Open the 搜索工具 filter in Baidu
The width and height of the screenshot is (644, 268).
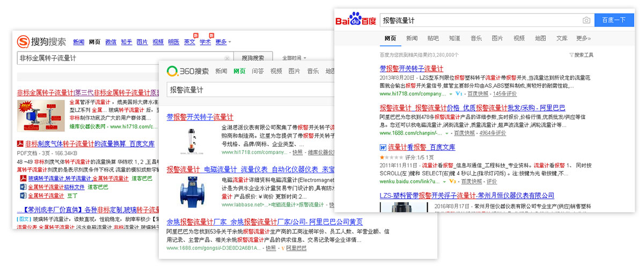tap(581, 55)
